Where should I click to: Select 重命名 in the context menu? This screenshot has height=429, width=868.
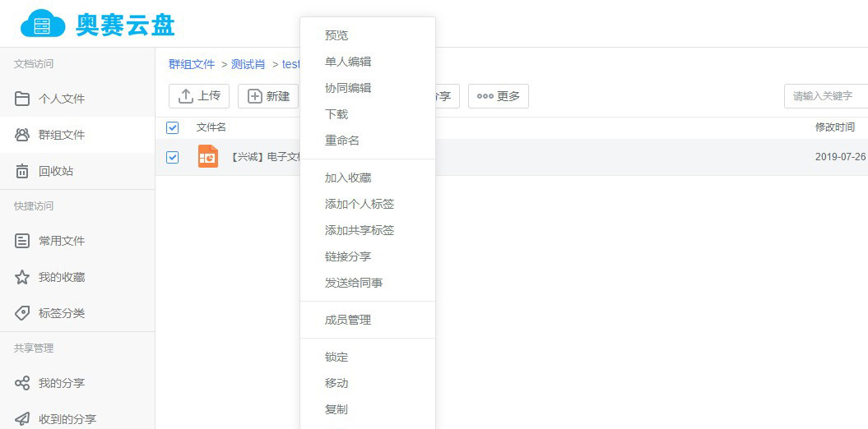[x=342, y=141]
